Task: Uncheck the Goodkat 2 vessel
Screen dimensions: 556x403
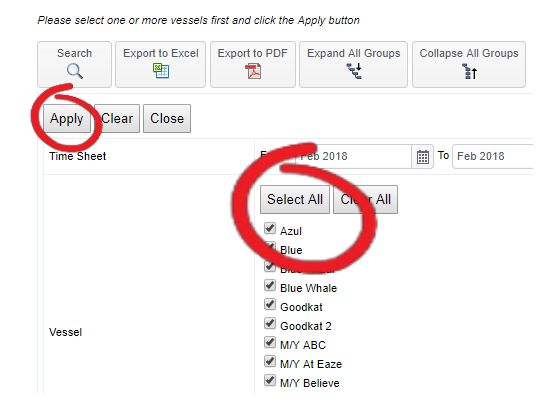Action: click(270, 324)
